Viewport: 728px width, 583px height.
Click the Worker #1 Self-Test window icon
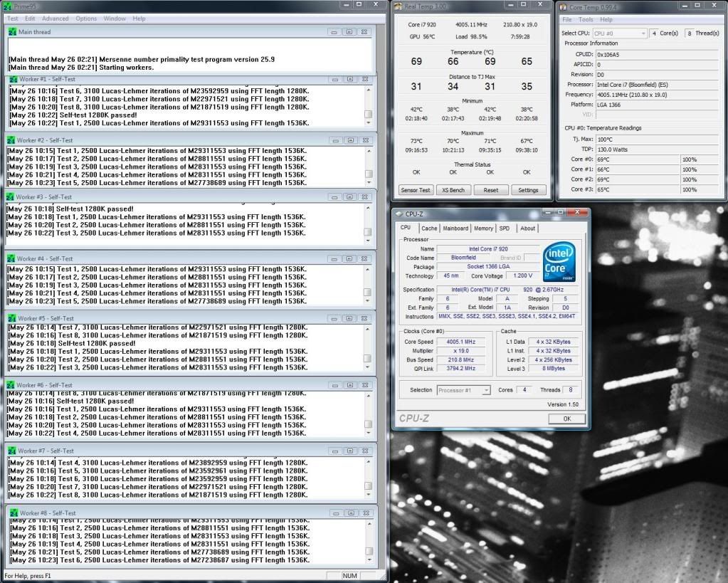14,80
